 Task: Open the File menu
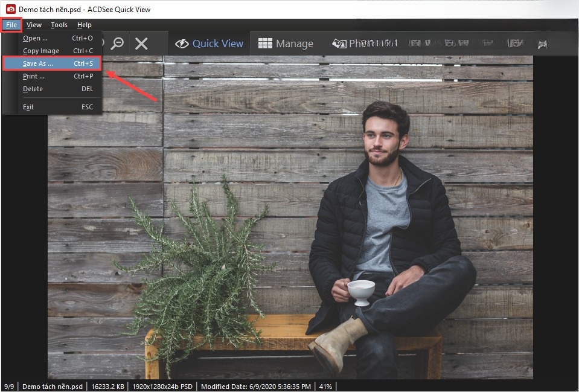(11, 25)
